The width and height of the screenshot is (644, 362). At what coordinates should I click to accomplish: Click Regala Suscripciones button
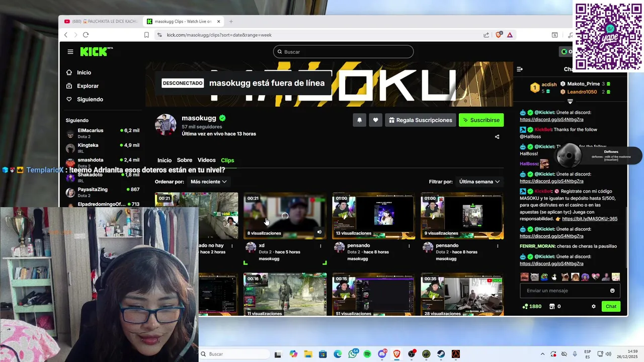click(x=421, y=120)
